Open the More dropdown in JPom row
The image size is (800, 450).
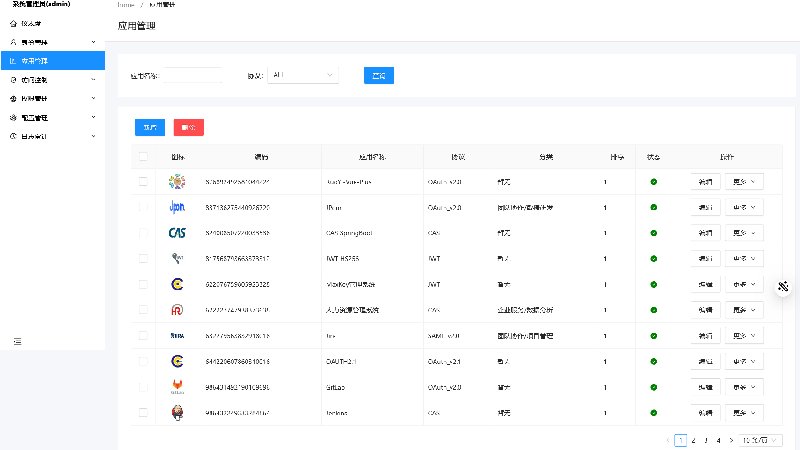[744, 207]
